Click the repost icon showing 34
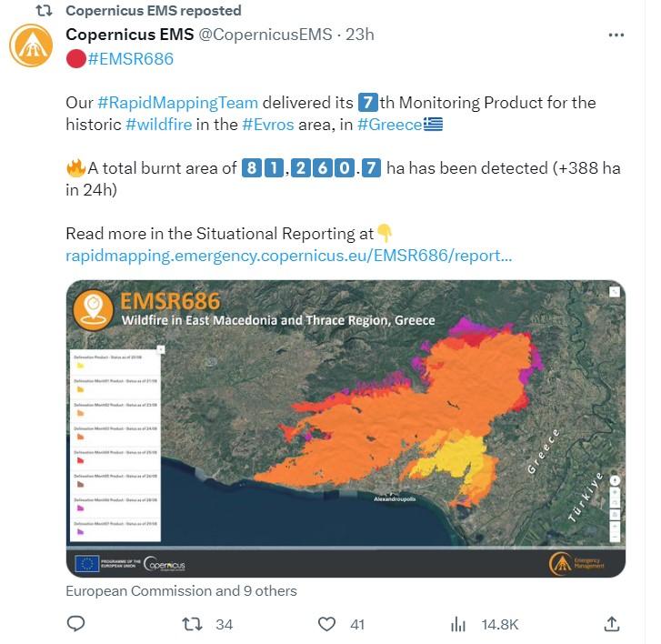 192,624
